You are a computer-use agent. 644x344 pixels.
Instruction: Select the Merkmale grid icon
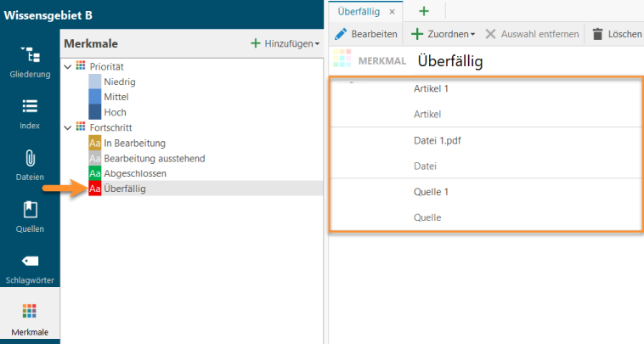pyautogui.click(x=30, y=311)
